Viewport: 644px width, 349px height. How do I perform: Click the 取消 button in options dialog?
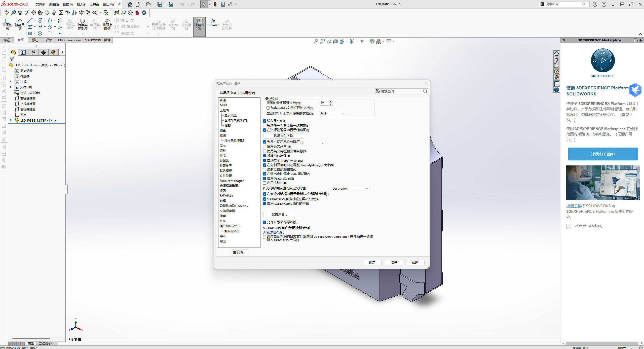394,262
